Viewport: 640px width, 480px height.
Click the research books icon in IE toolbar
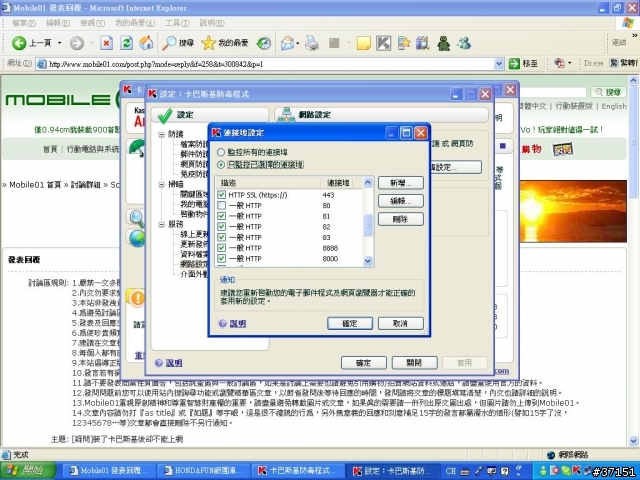pos(423,43)
